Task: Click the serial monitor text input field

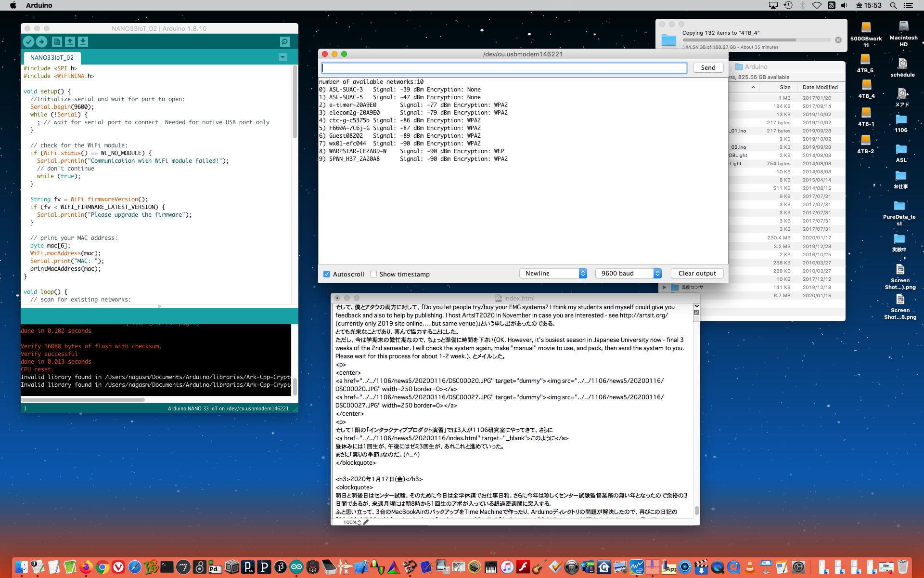Action: coord(504,68)
